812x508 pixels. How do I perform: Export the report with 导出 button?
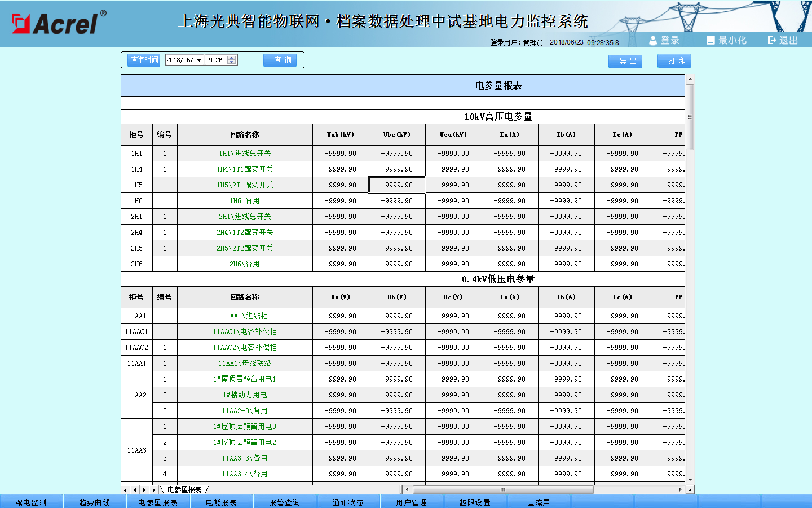625,61
